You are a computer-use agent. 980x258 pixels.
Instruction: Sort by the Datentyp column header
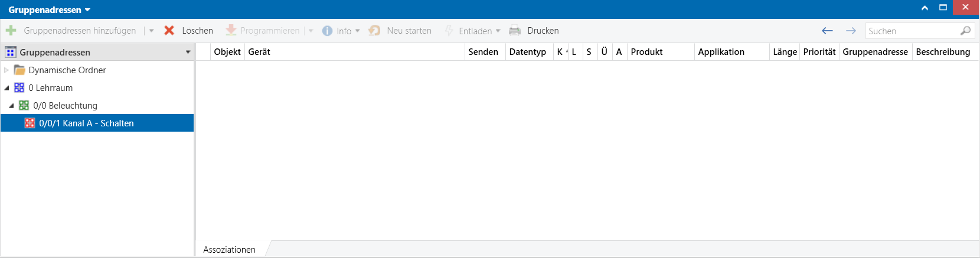coord(527,52)
